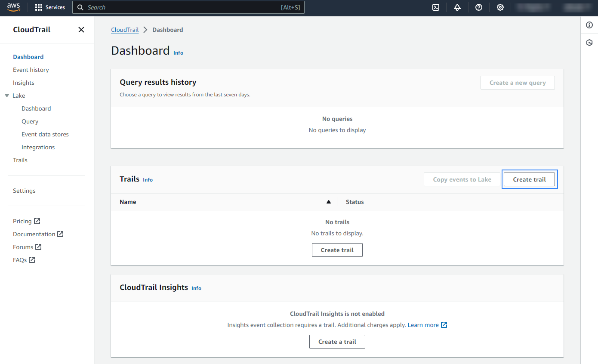Sort trails by Name column arrow
This screenshot has width=598, height=364.
[x=329, y=202]
